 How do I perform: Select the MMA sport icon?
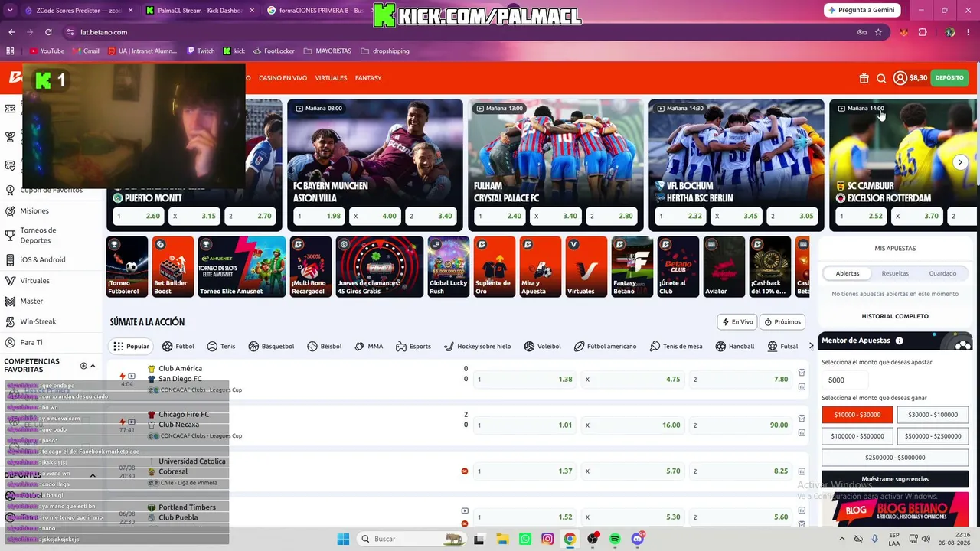(359, 346)
